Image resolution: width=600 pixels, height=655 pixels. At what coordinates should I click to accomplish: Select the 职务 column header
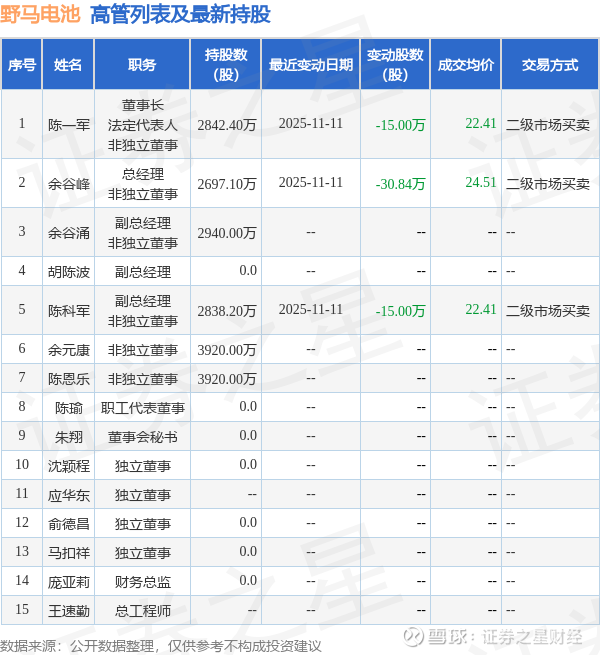pos(142,65)
